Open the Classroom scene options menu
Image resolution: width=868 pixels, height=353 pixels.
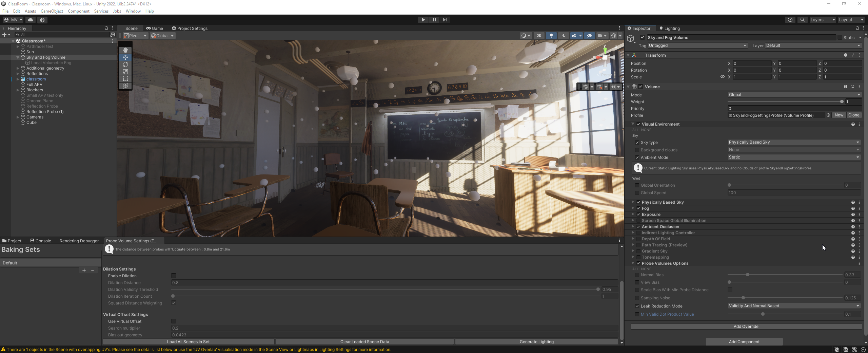pos(113,41)
